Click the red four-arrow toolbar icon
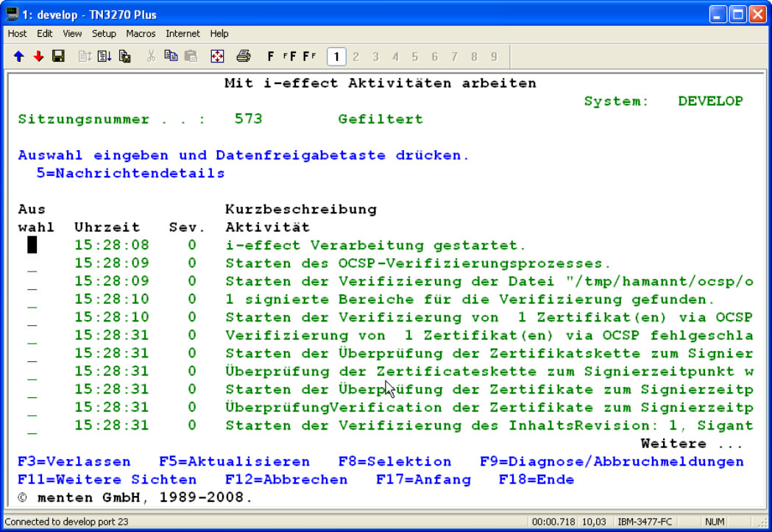Viewport: 772px width, 532px height. click(x=217, y=57)
